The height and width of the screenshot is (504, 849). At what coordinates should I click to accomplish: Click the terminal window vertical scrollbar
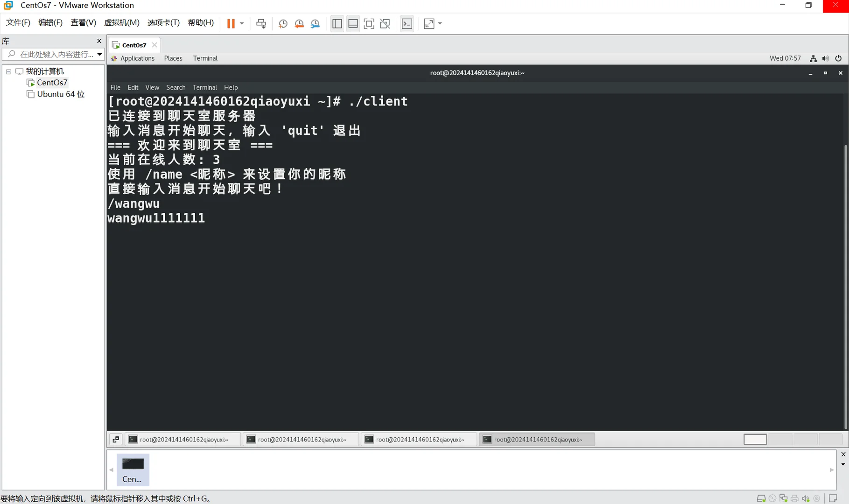point(846,287)
